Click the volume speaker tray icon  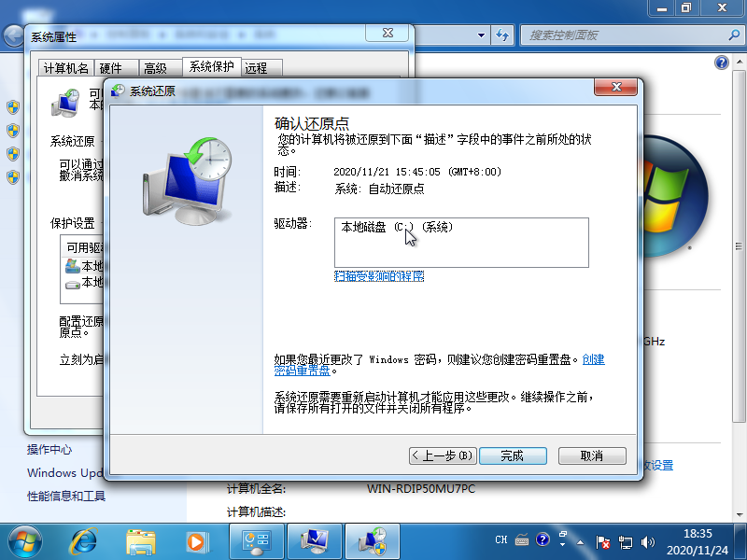pos(647,540)
